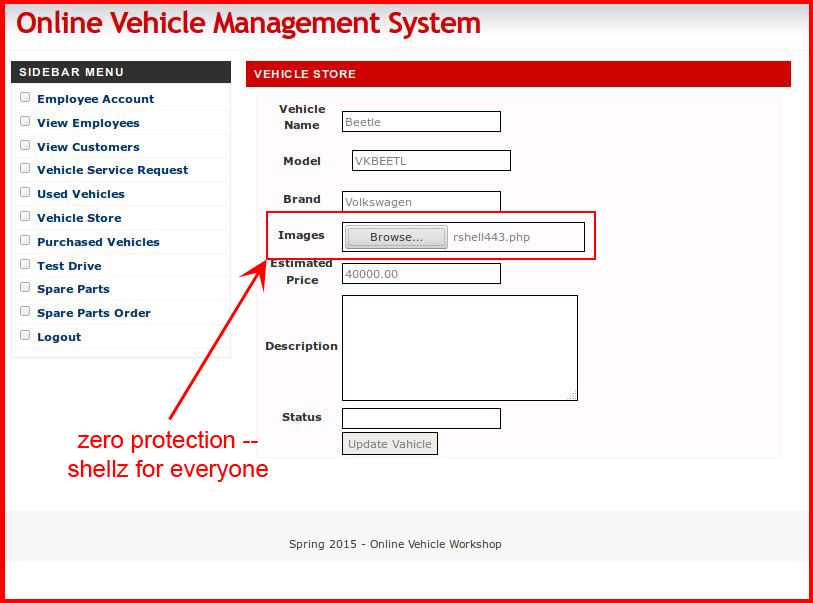Click inside the Description text area
The height and width of the screenshot is (603, 813).
coord(460,348)
